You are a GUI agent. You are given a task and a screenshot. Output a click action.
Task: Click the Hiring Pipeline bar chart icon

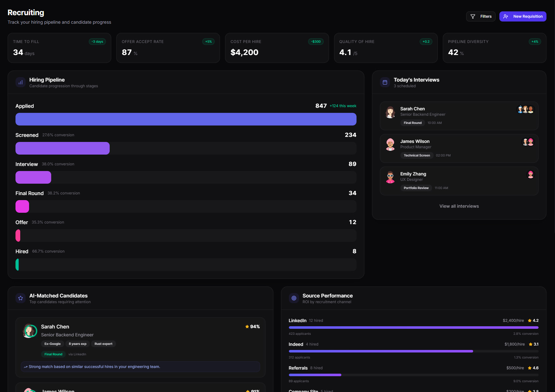(20, 82)
